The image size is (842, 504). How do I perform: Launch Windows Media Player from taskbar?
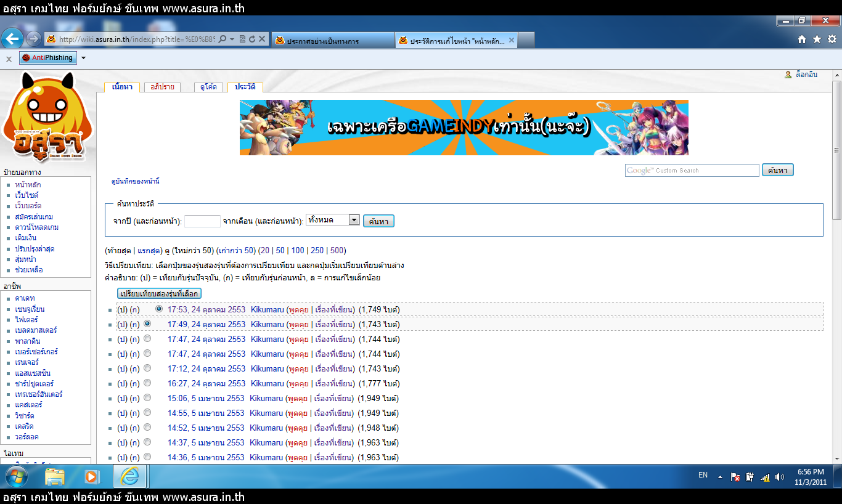point(91,476)
